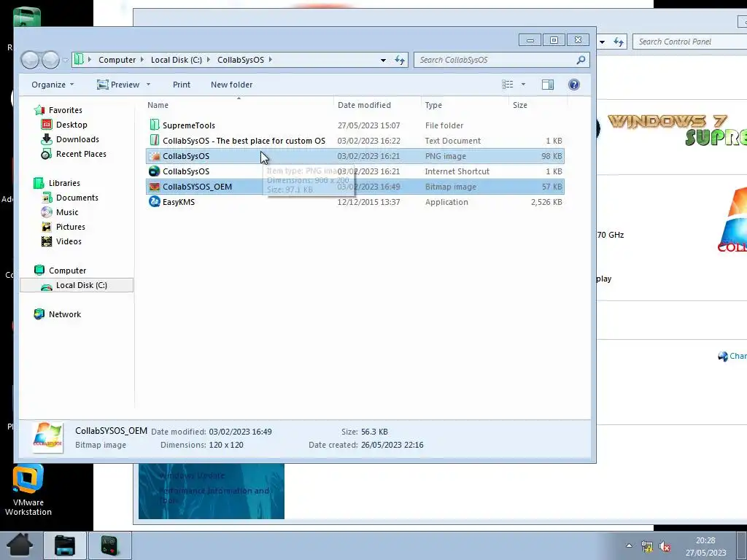747x560 pixels.
Task: Expand the arrow after Local Disk (C:) breadcrumb
Action: (208, 60)
